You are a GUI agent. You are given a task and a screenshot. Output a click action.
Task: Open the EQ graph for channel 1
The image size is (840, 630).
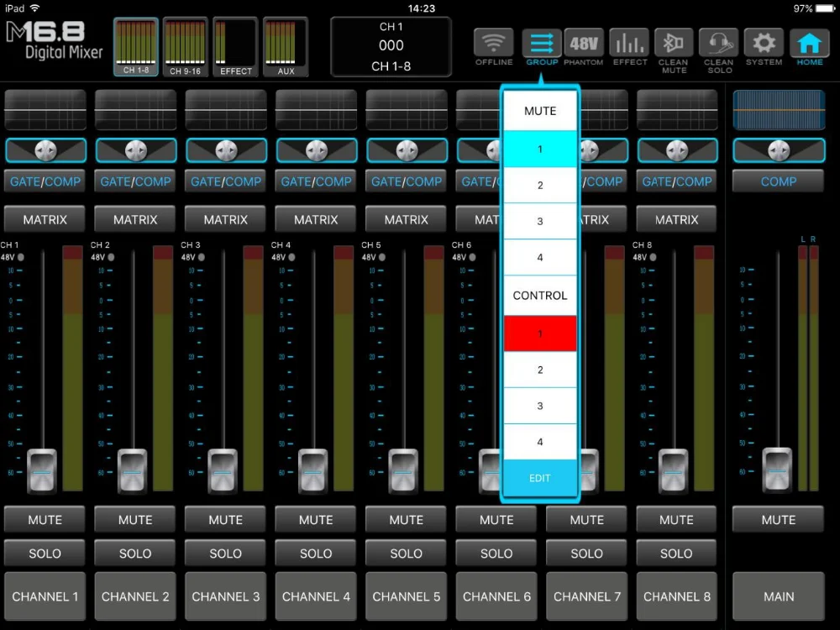45,110
